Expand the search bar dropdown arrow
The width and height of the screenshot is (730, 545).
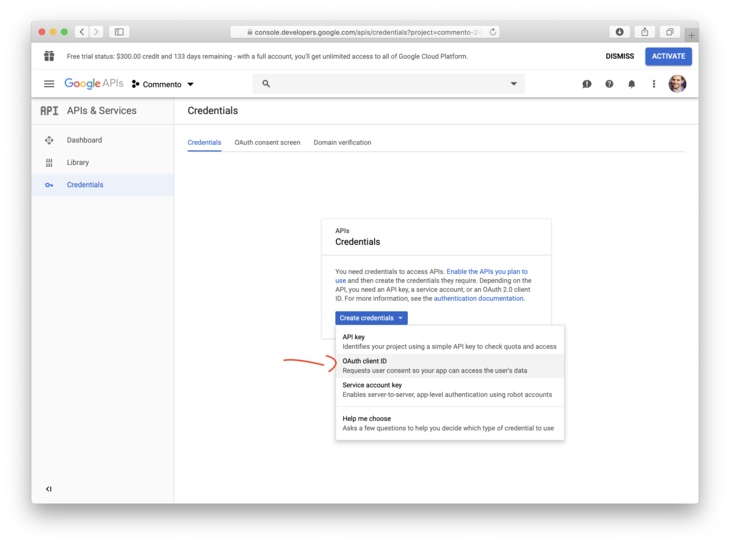514,84
